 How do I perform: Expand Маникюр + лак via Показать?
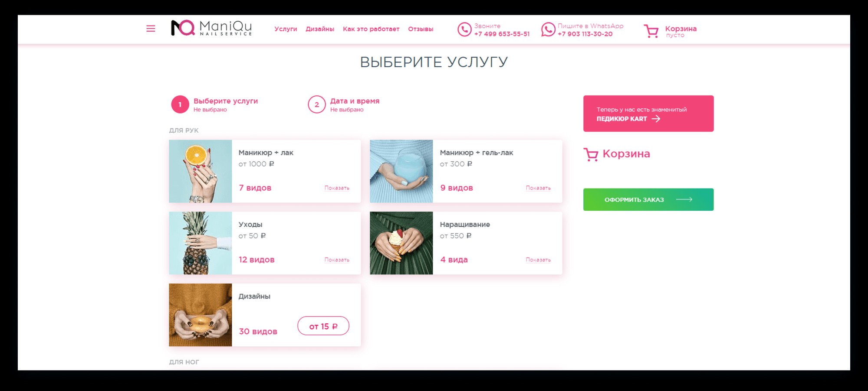(337, 188)
